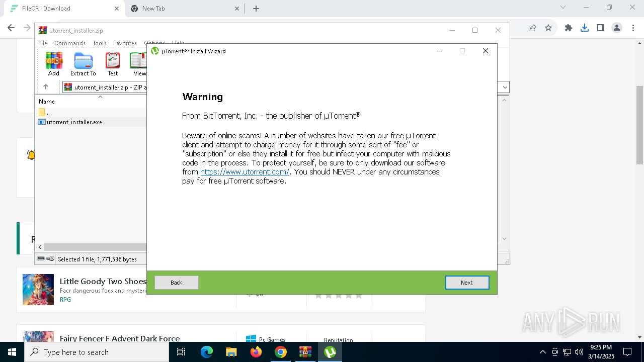Click the Little Goody Two Shoes thumbnail
The image size is (644, 362).
38,290
